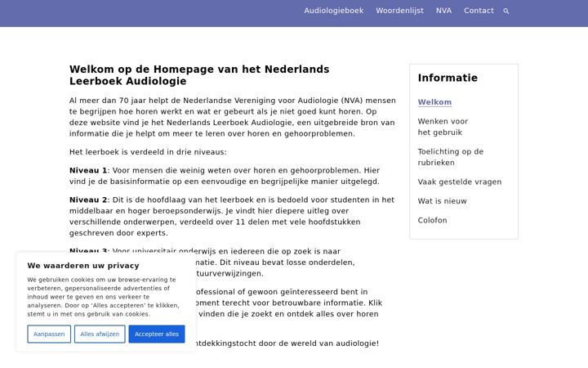
Task: Click the Welkom op de Homepage heading
Action: click(x=199, y=75)
